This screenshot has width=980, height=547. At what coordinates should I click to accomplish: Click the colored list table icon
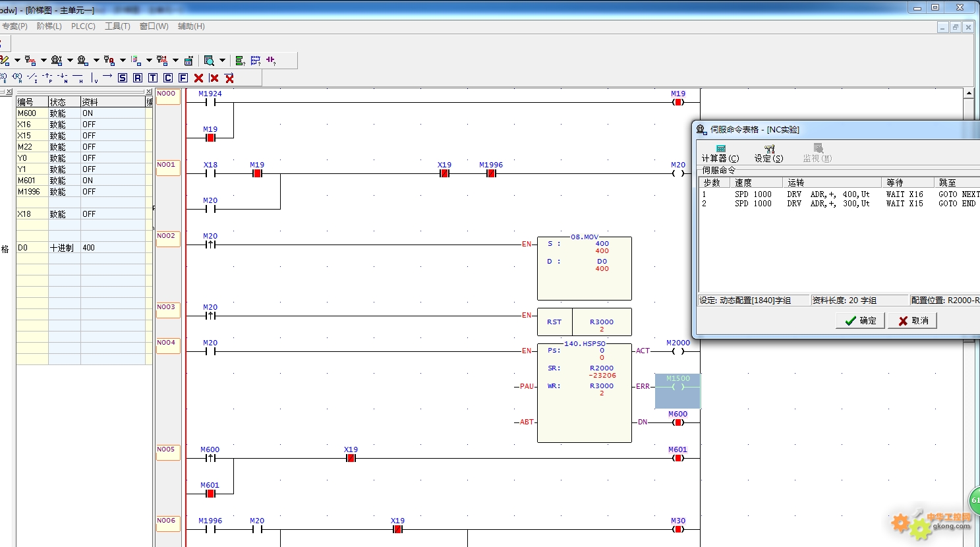tap(136, 61)
